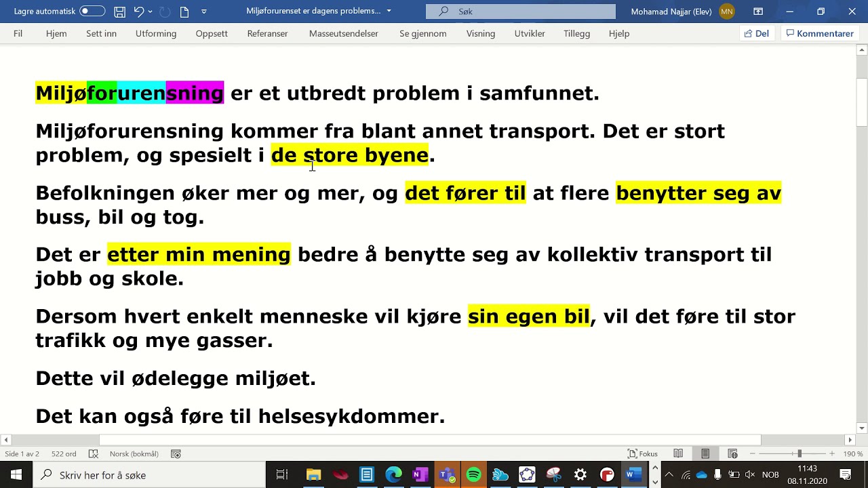Open the Masseutsendelser tab
The height and width of the screenshot is (488, 868).
[344, 33]
